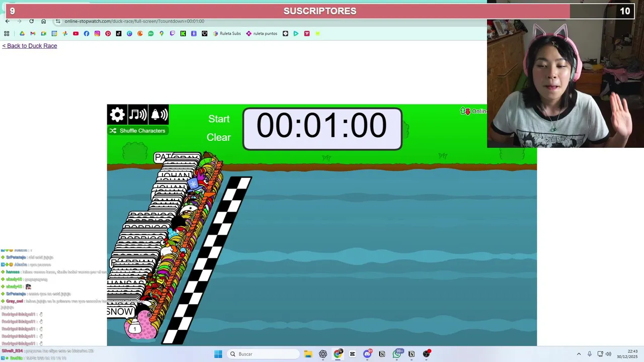The image size is (644, 362).
Task: Open the Instagram bookmark
Action: [97, 34]
